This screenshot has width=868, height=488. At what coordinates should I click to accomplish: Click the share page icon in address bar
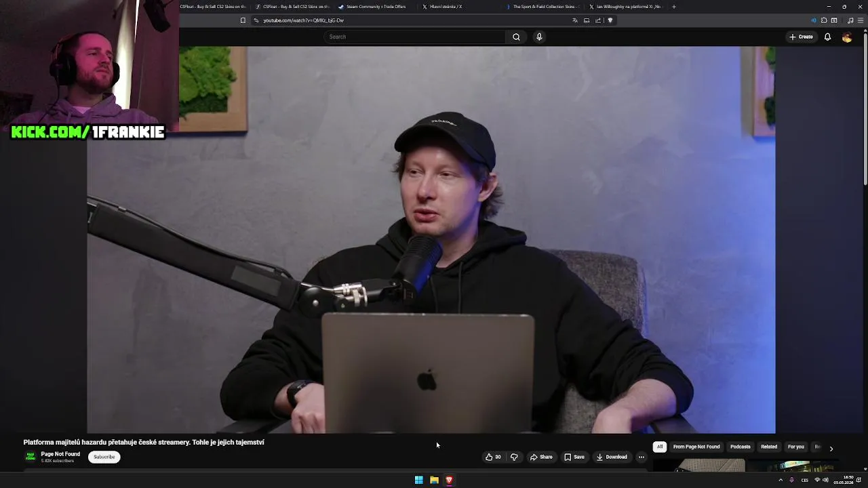tap(598, 20)
